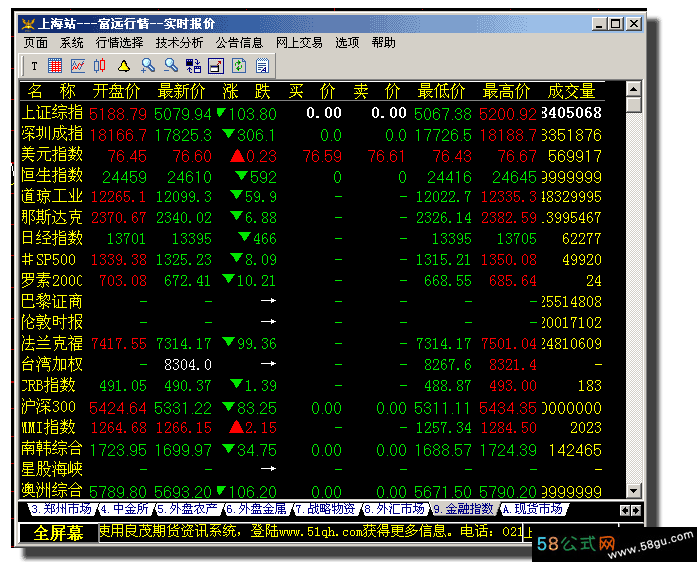Open the red quote table grid icon
The height and width of the screenshot is (562, 697).
[x=55, y=66]
